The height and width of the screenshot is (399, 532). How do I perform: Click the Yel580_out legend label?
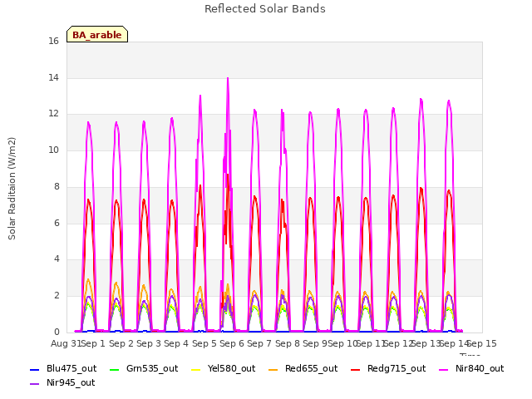[231, 368]
